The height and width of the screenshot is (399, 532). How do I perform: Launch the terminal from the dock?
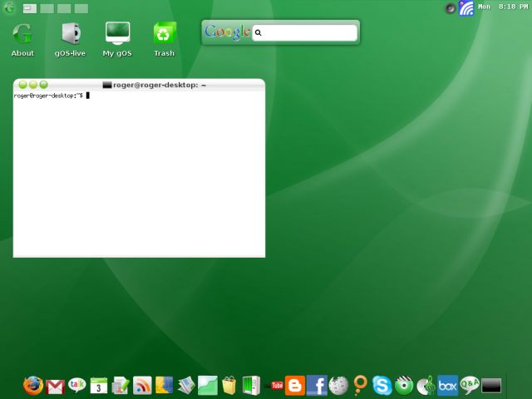coord(491,386)
